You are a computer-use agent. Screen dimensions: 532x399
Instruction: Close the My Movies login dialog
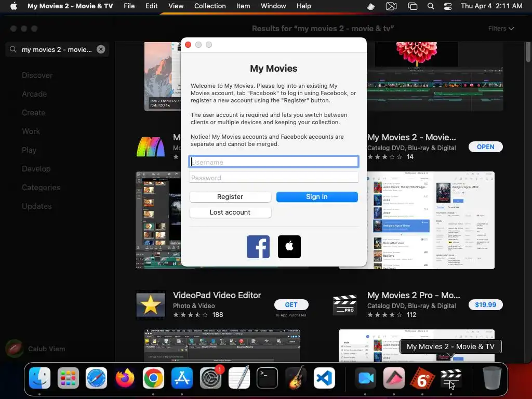tap(188, 45)
